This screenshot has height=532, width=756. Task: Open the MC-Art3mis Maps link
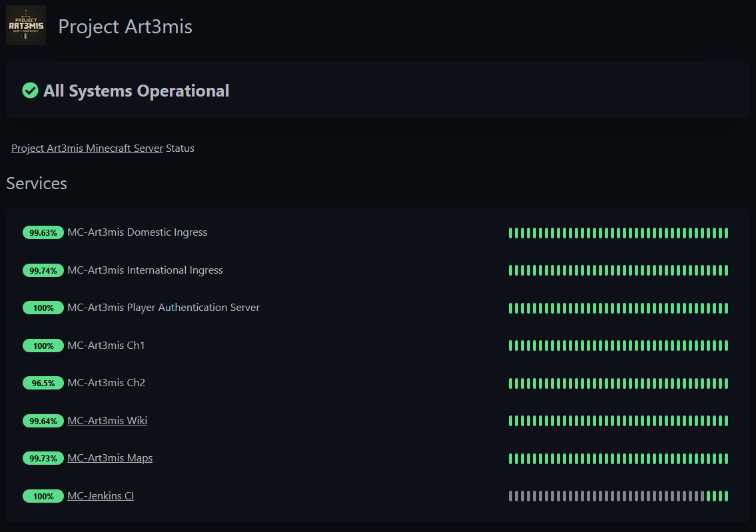point(110,458)
